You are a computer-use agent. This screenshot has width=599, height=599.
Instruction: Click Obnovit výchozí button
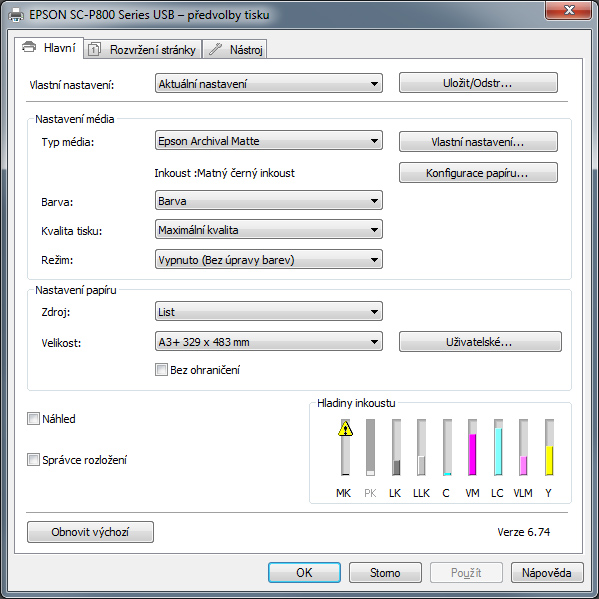pos(91,532)
